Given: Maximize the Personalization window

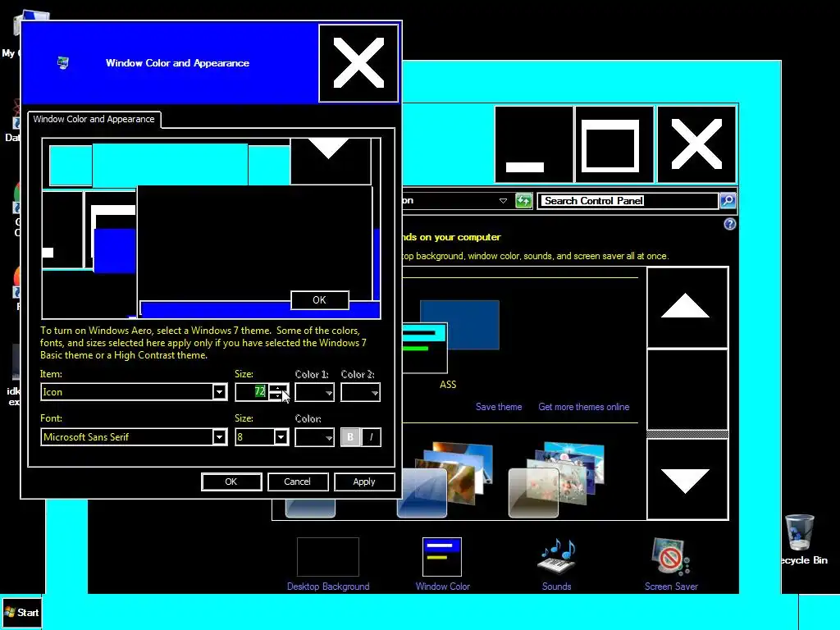Looking at the screenshot, I should pos(614,144).
